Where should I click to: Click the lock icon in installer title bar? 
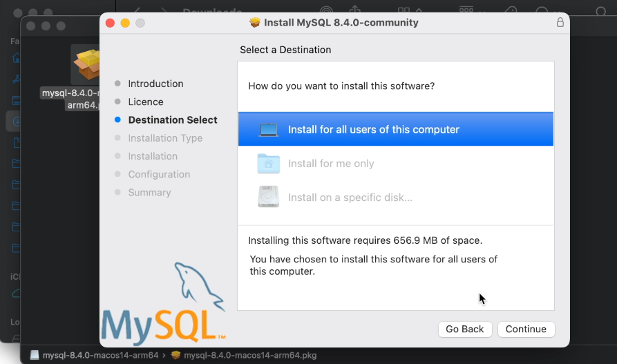coord(560,22)
